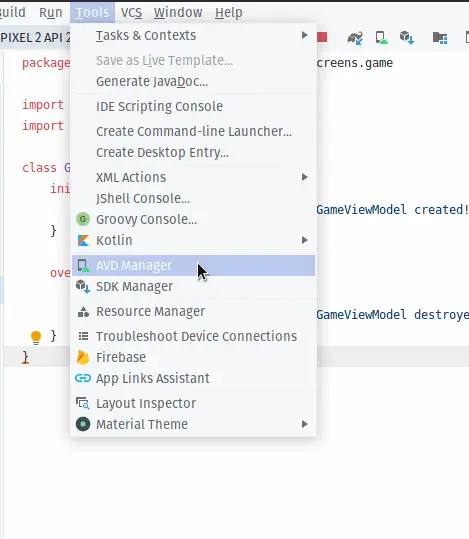
Task: Click 'creens.game' package text in editor
Action: [x=355, y=63]
